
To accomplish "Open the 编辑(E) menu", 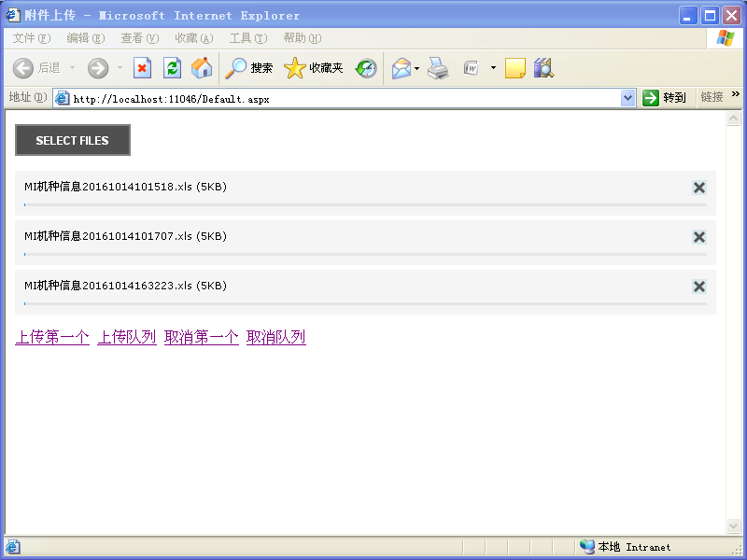I will [86, 38].
